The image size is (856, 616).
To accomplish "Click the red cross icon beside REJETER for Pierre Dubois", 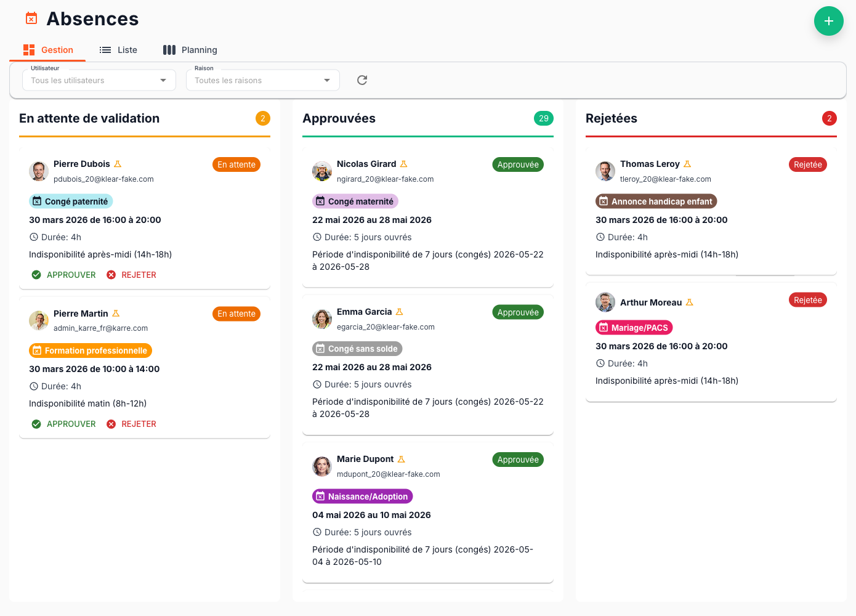I will [x=111, y=275].
